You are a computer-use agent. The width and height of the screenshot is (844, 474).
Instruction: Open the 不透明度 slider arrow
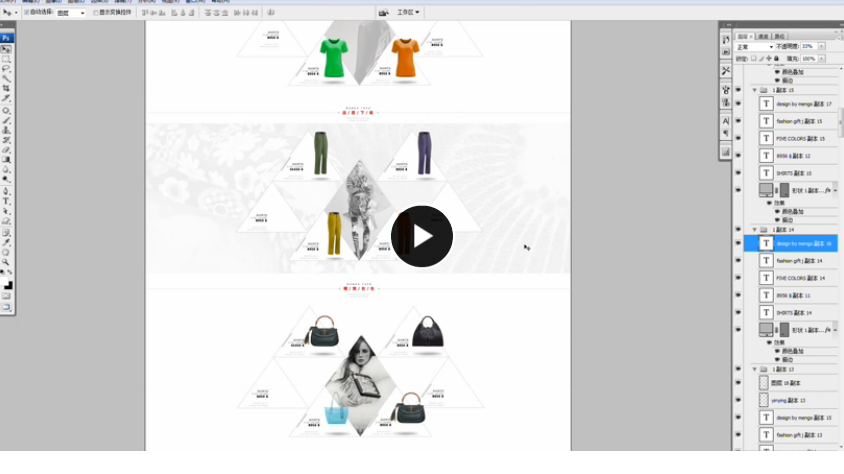(821, 46)
